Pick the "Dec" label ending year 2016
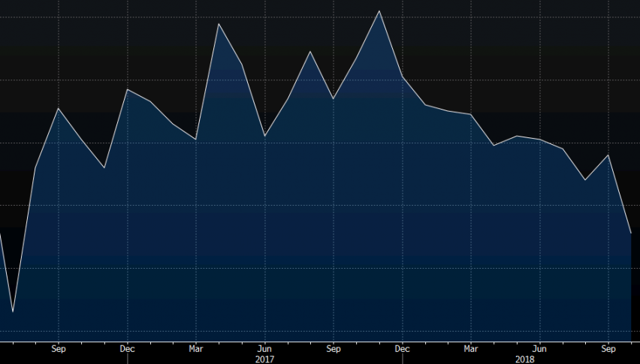The width and height of the screenshot is (640, 364). coord(128,349)
